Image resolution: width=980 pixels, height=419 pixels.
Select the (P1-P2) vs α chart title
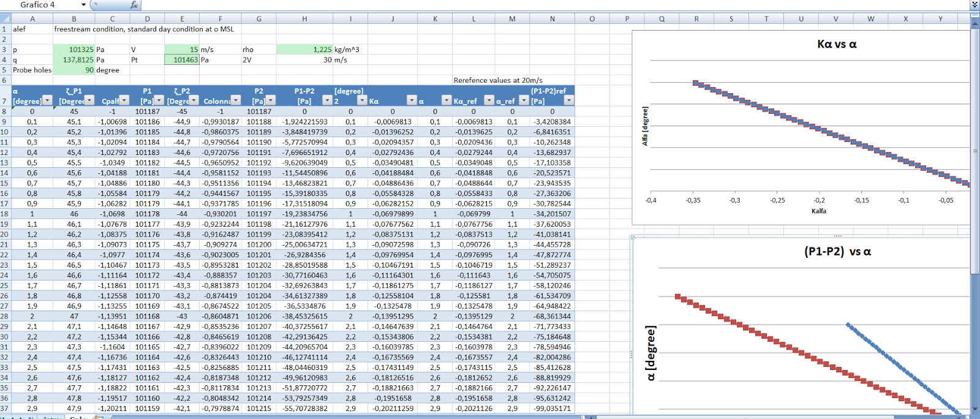pyautogui.click(x=837, y=252)
